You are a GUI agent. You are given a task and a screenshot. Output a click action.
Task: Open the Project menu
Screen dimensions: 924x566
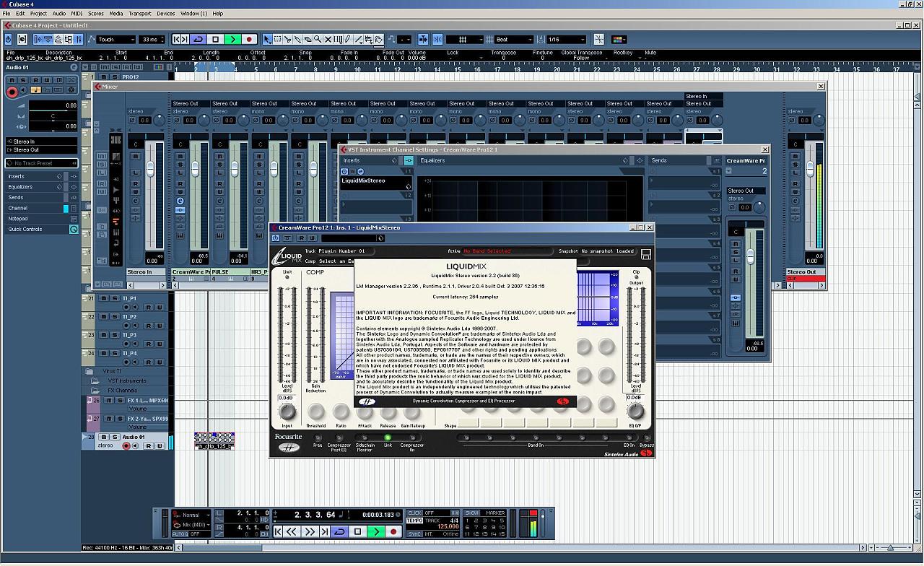click(x=38, y=13)
